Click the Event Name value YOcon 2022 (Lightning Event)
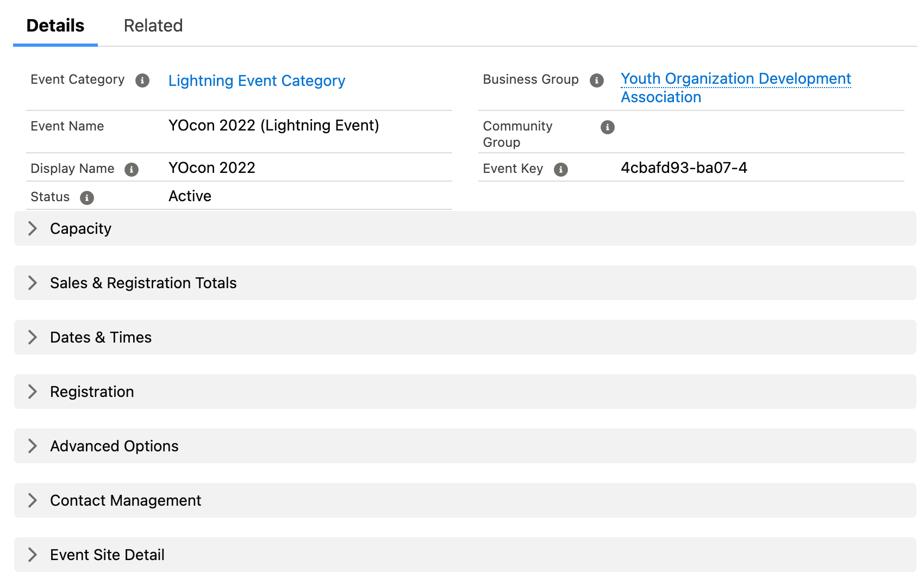 pyautogui.click(x=273, y=126)
